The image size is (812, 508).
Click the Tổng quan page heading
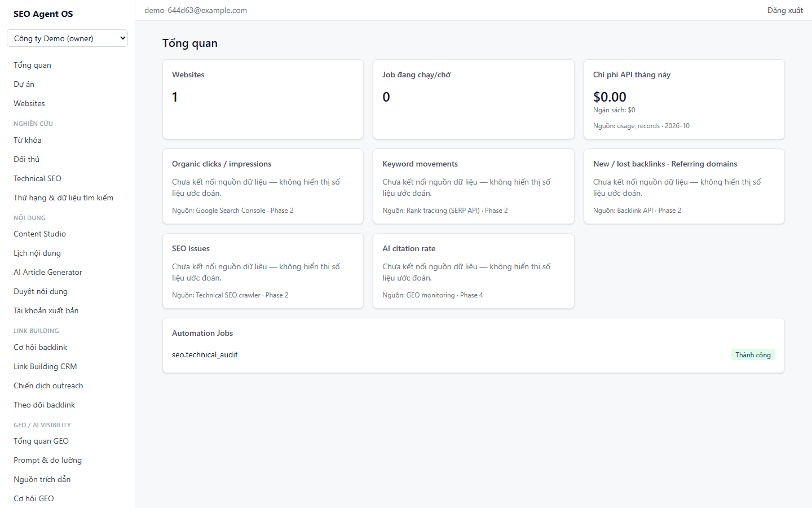190,43
